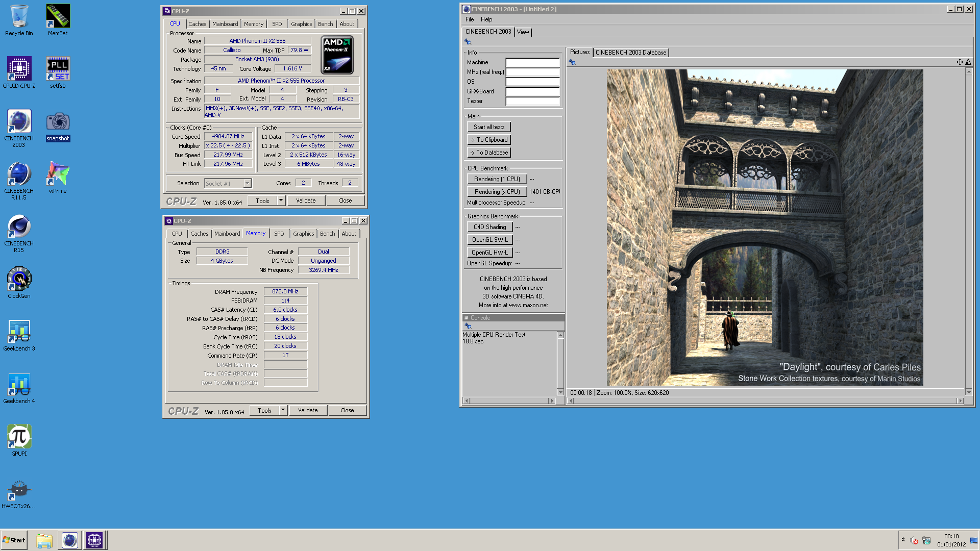980x551 pixels.
Task: Click the show desktop icon in system tray
Action: [x=974, y=540]
